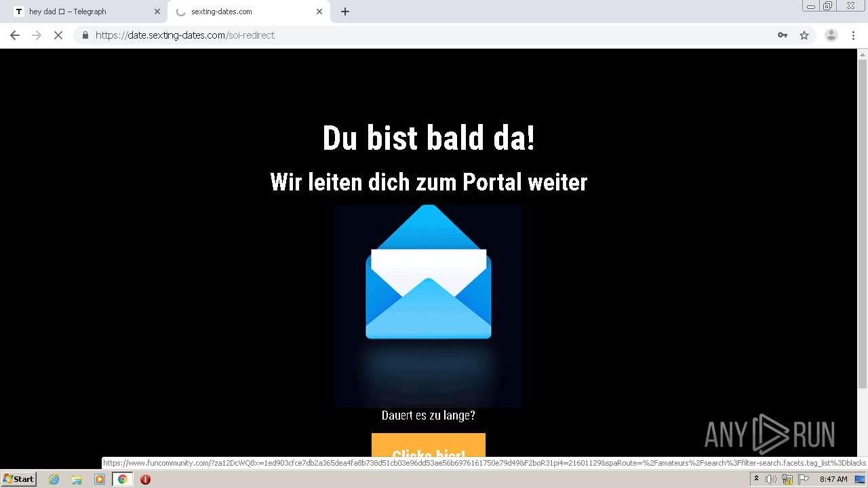Click the 'Dauert es zu lange?' text
Viewport: 868px width, 488px height.
click(x=429, y=415)
